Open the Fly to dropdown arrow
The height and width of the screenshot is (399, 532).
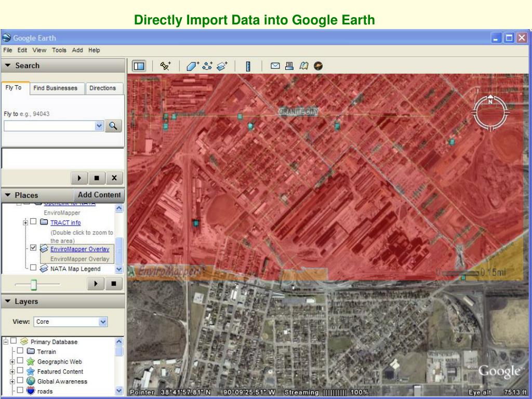[x=99, y=126]
